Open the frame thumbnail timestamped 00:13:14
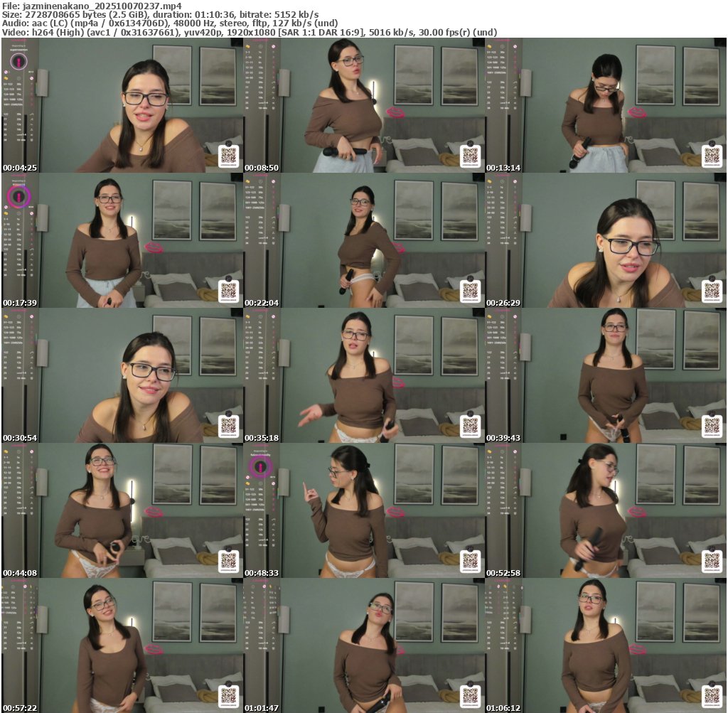 coord(606,105)
